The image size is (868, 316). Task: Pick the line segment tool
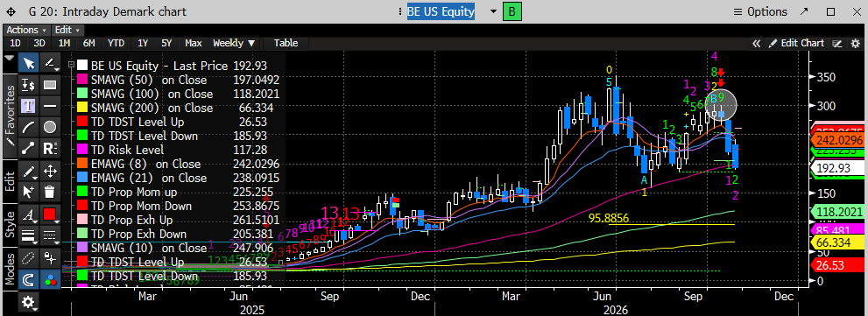29,148
